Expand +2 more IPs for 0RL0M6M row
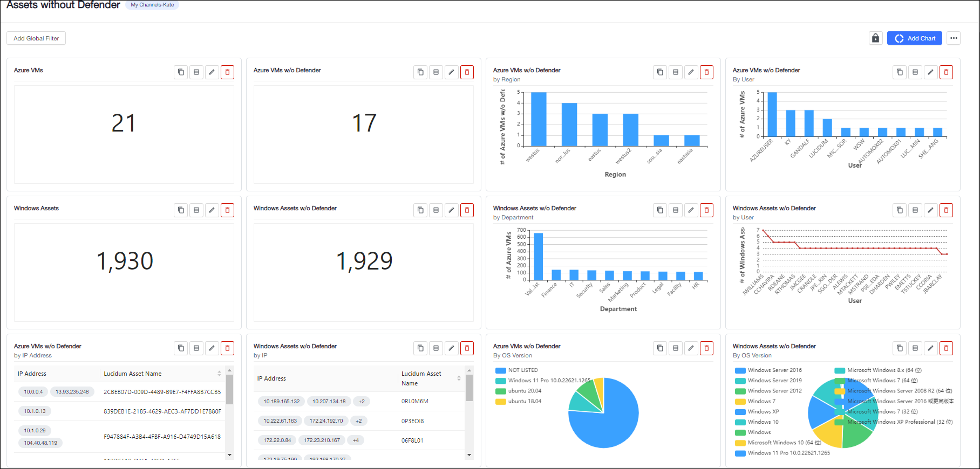The image size is (980, 469). pyautogui.click(x=362, y=401)
